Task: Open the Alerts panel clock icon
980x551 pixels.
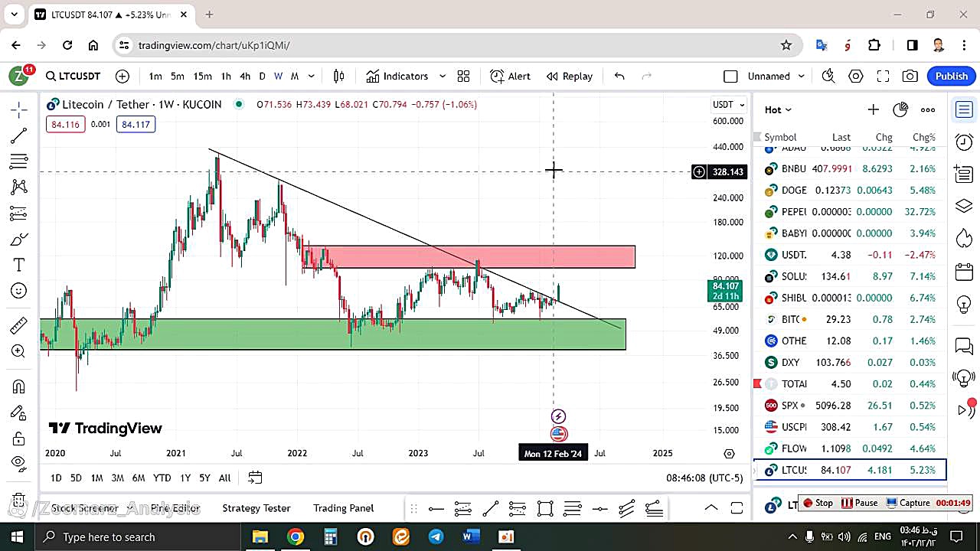Action: click(x=964, y=142)
